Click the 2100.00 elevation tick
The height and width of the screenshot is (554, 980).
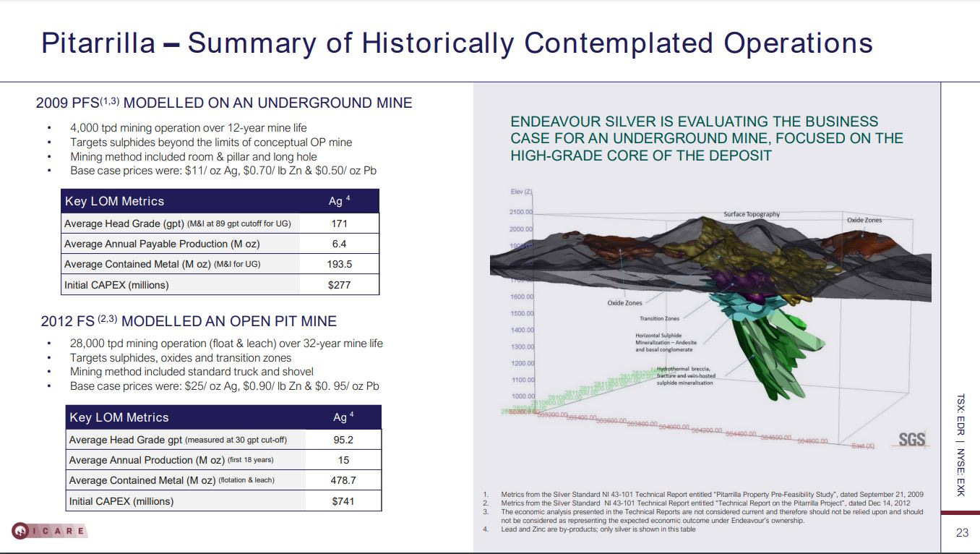(520, 213)
